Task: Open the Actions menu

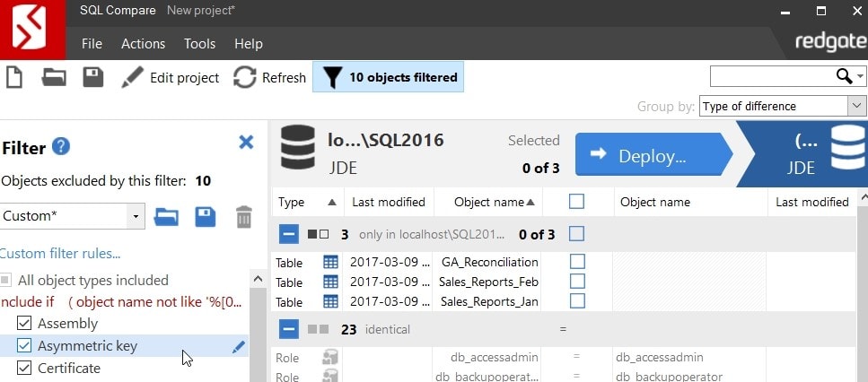Action: (144, 44)
